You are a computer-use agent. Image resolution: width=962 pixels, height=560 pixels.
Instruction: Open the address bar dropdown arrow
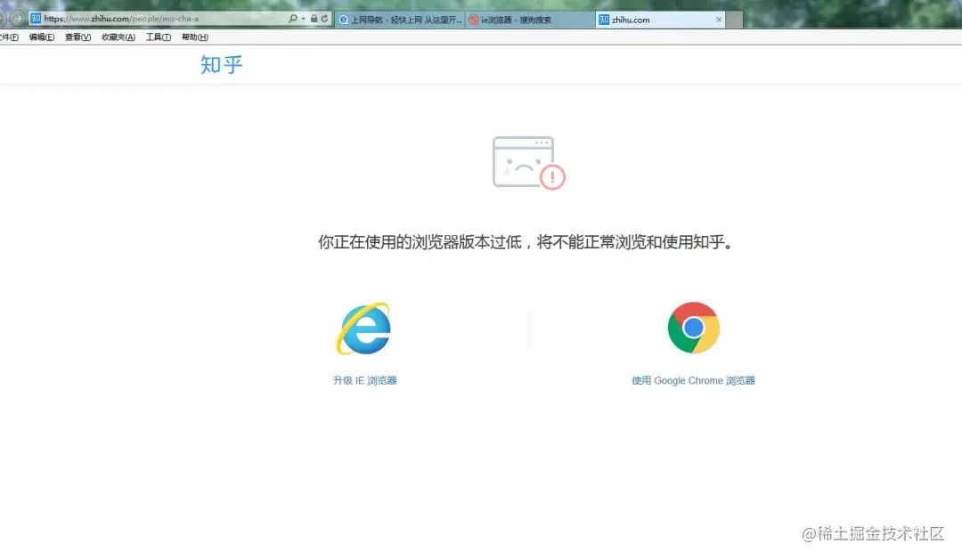[x=303, y=19]
